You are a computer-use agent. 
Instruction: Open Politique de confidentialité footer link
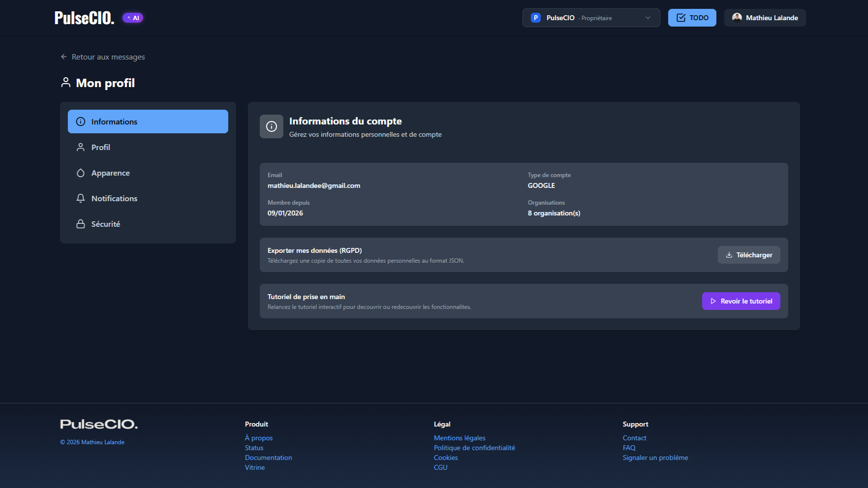pos(474,448)
